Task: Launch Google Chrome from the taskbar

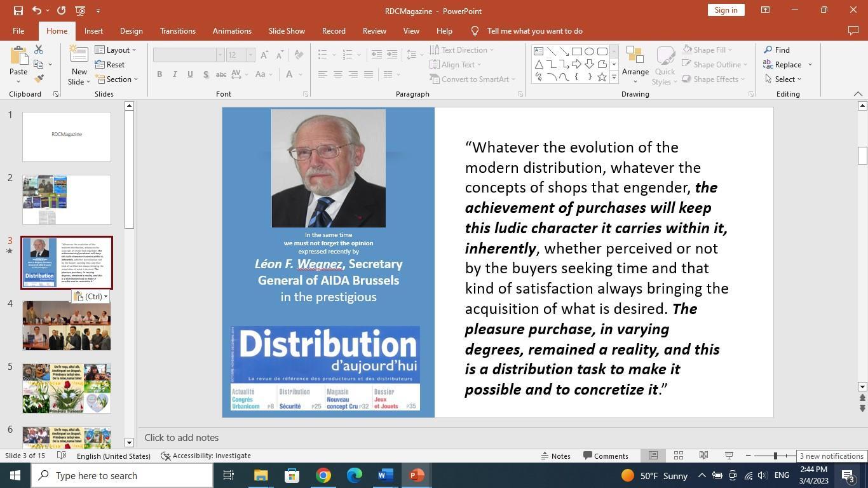Action: click(x=323, y=475)
